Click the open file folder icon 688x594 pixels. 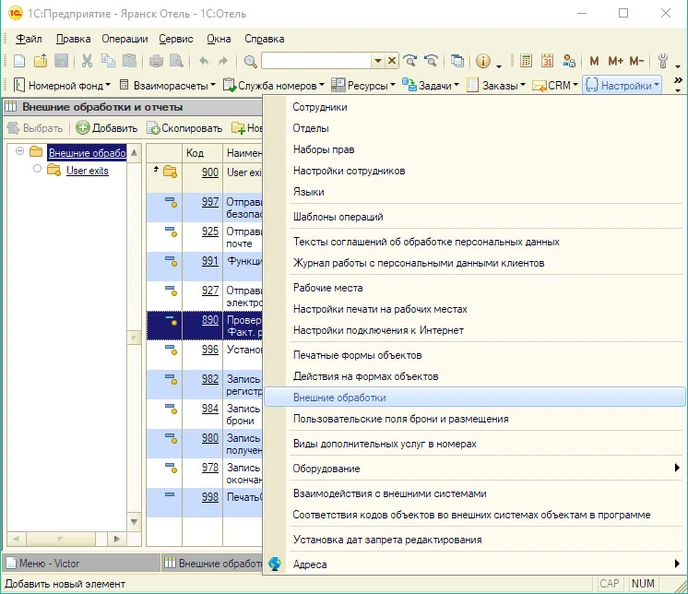coord(40,62)
